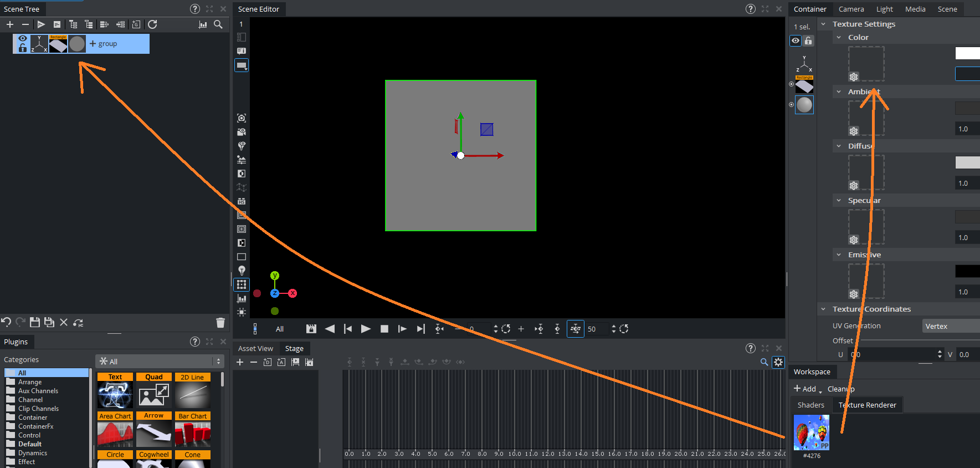Viewport: 980px width, 468px height.
Task: Click the add container plus icon in Scene Tree
Action: pyautogui.click(x=10, y=24)
